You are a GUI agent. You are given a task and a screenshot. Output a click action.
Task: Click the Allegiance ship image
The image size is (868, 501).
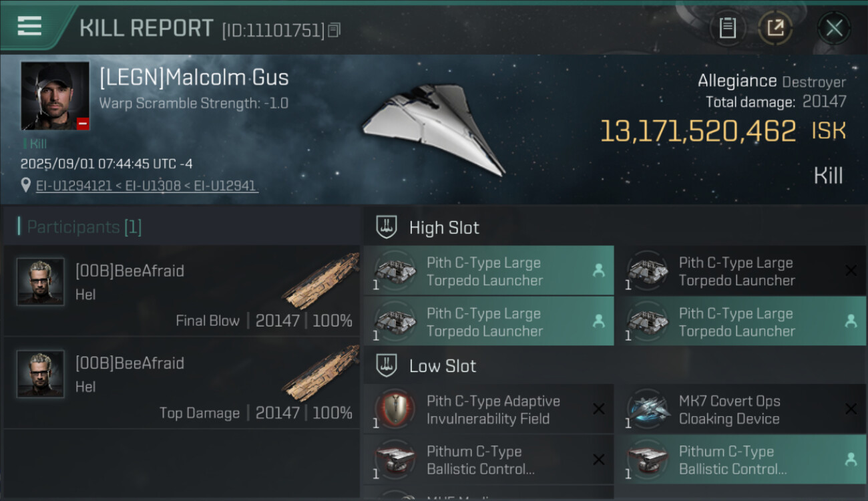[434, 127]
